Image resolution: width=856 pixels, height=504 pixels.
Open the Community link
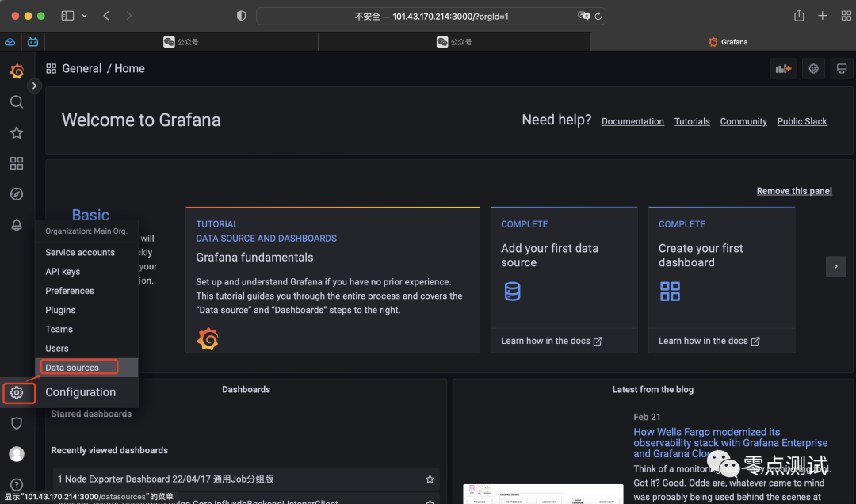coord(743,121)
